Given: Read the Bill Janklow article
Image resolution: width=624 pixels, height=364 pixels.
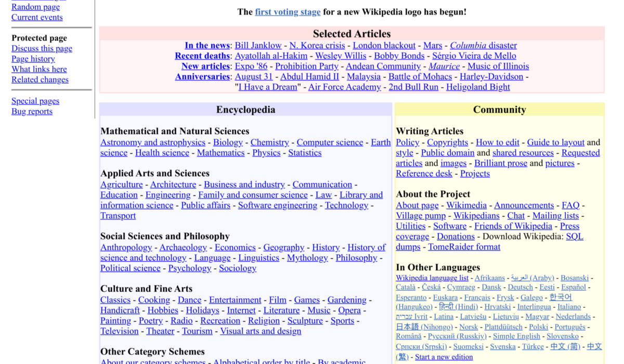Looking at the screenshot, I should 258,45.
